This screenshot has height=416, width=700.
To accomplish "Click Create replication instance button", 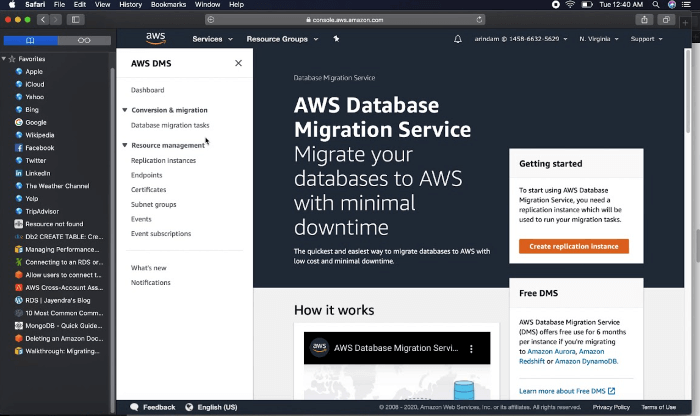I will click(573, 246).
